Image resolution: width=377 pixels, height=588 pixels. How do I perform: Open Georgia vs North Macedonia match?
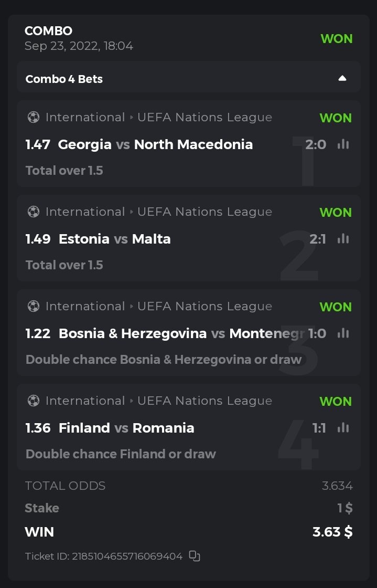[155, 144]
